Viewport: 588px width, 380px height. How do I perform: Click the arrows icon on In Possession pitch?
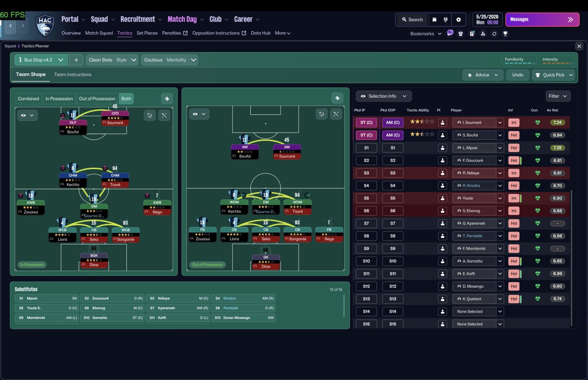click(x=164, y=115)
